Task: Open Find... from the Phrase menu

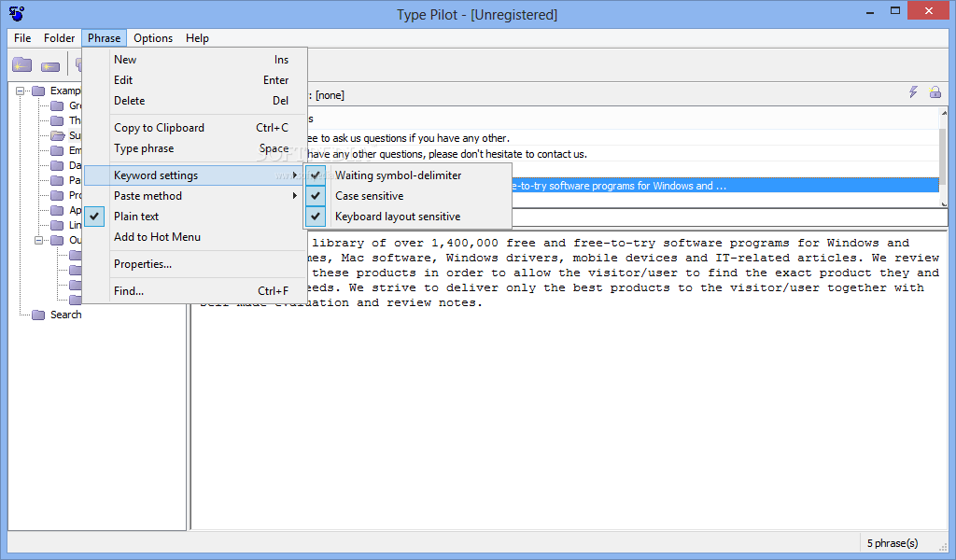Action: (194, 291)
